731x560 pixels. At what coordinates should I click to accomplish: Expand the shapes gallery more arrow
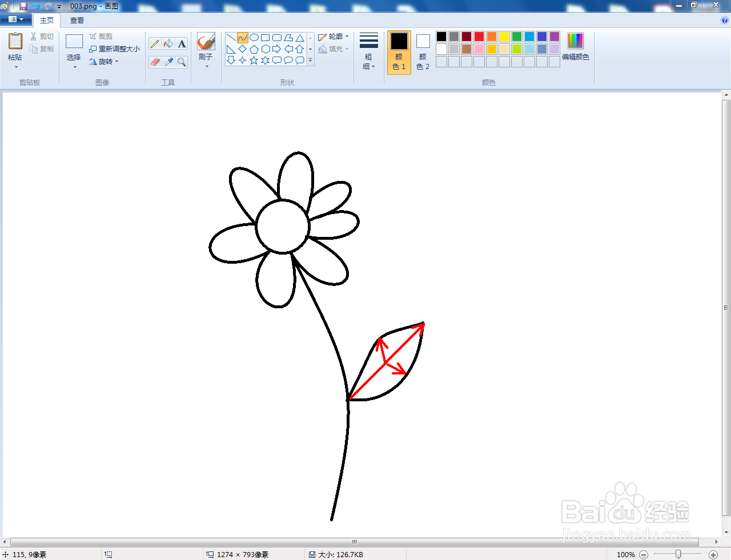(x=311, y=60)
